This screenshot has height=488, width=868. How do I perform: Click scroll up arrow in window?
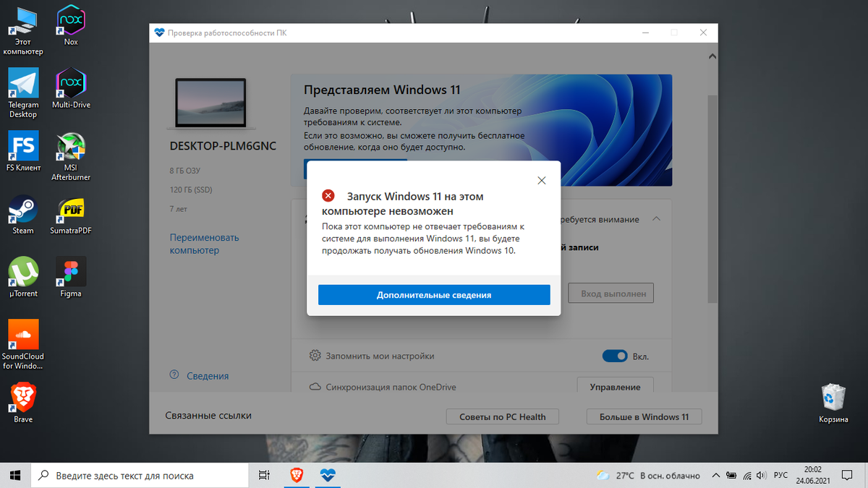point(712,56)
